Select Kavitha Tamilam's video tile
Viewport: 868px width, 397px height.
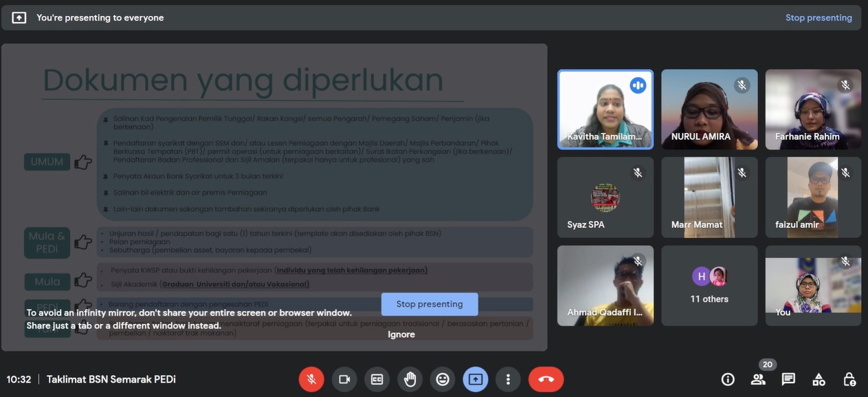click(x=605, y=109)
